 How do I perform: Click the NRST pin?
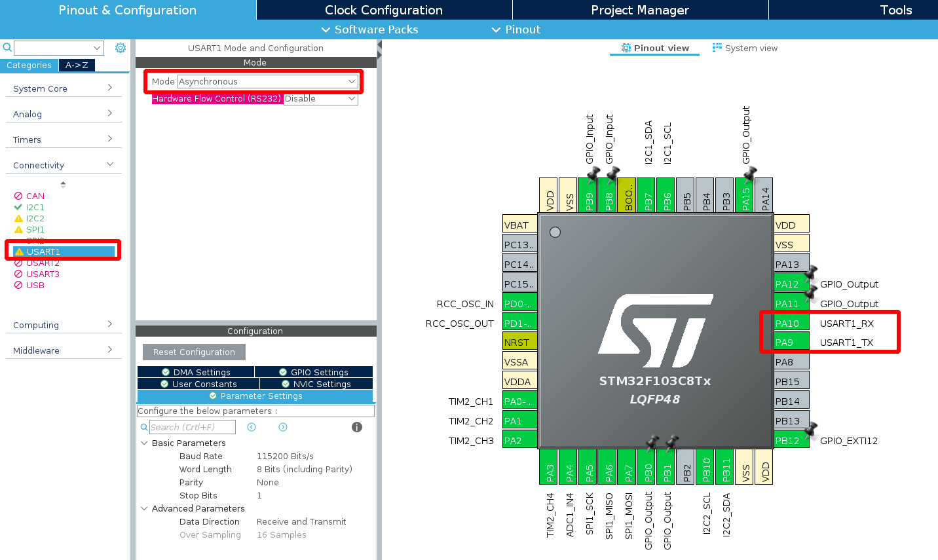tap(520, 342)
